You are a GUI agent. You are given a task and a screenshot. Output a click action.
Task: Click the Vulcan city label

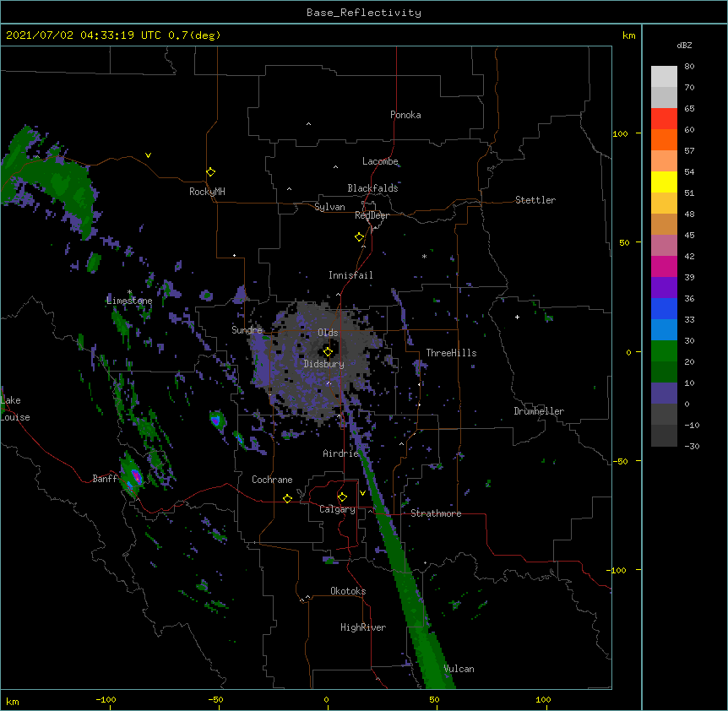coord(459,669)
